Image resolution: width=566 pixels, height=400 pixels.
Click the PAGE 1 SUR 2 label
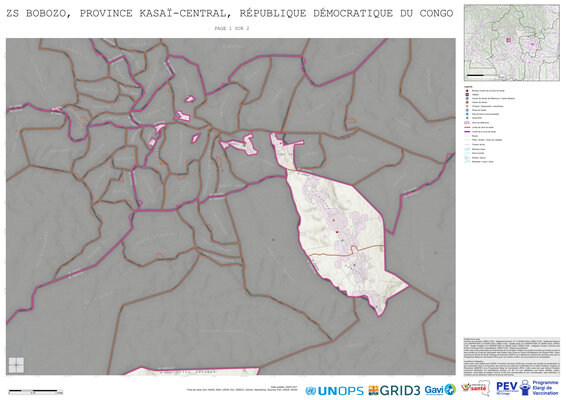coord(232,28)
